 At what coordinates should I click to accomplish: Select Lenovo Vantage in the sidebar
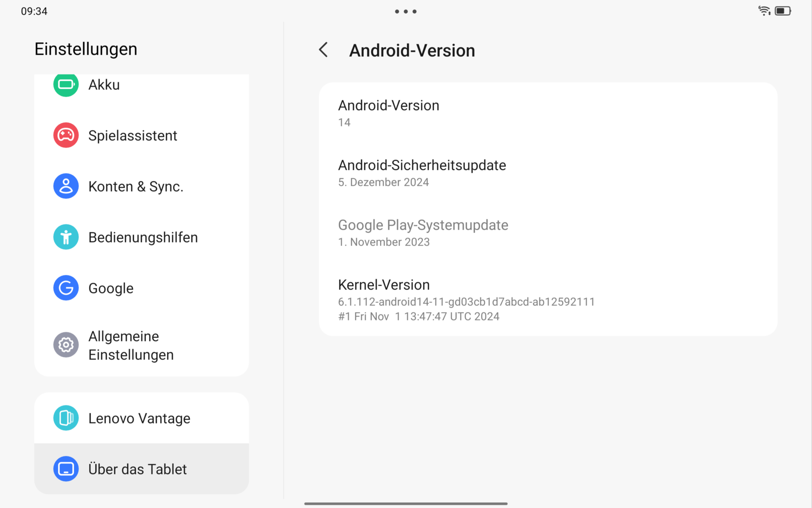pyautogui.click(x=139, y=418)
